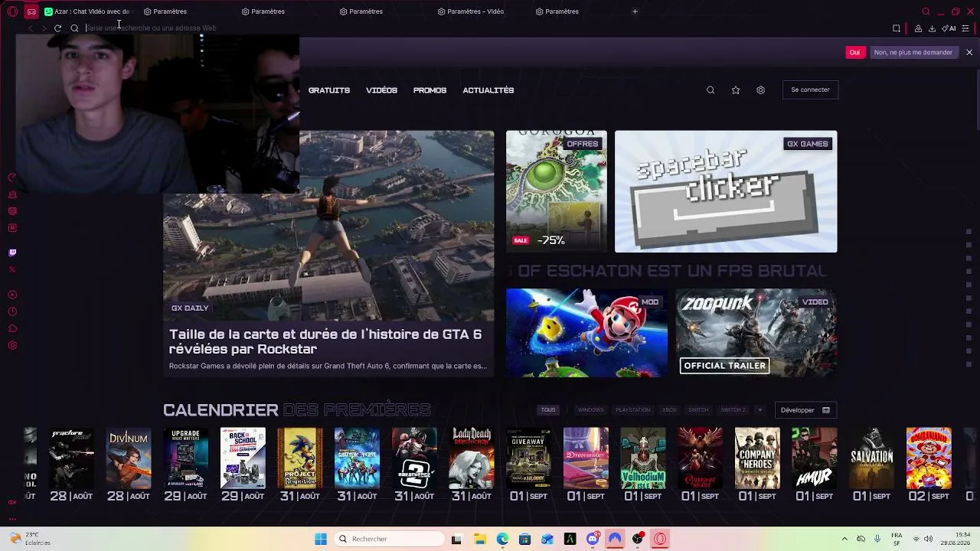Open Windows Start menu
Image resolution: width=980 pixels, height=551 pixels.
[x=321, y=539]
